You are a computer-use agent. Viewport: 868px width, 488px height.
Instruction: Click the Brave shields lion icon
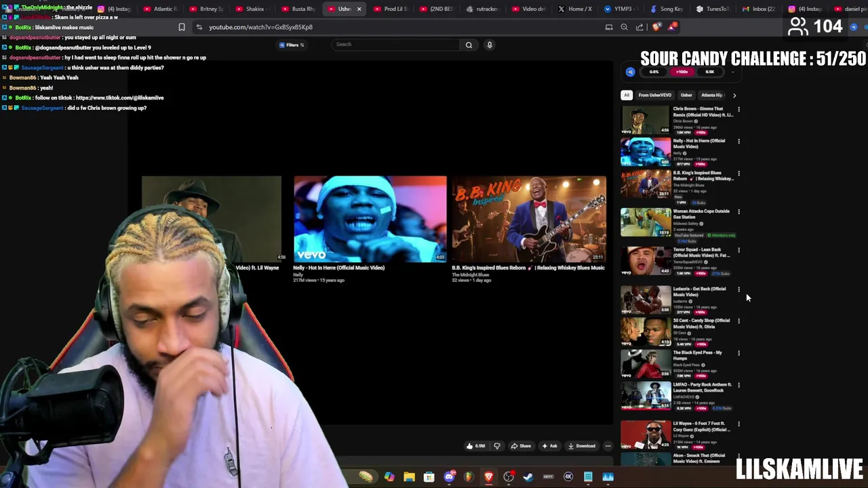(x=656, y=27)
